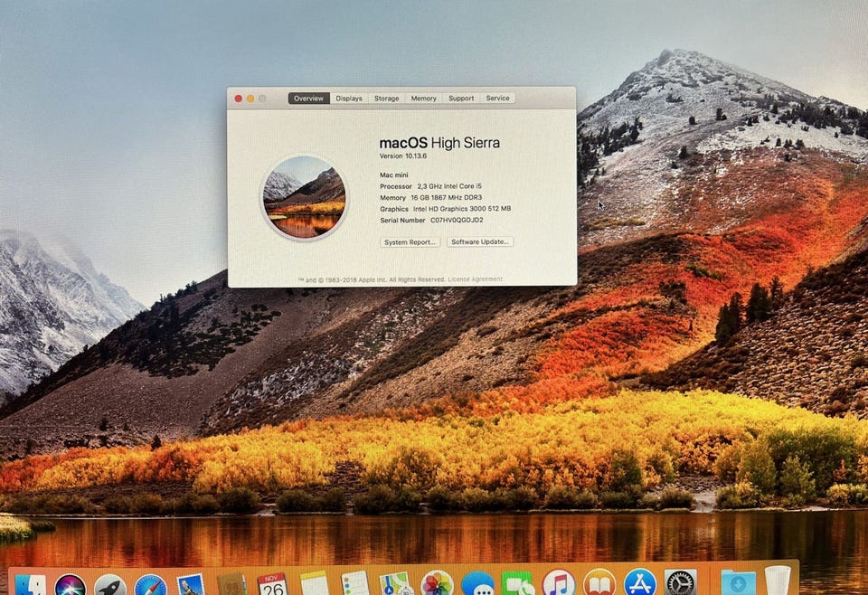Open the Downloads folder in Dock
The image size is (868, 595).
[738, 583]
